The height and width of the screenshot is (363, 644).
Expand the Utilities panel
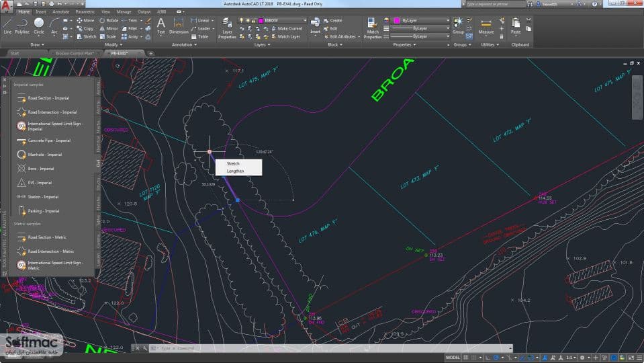click(x=490, y=44)
